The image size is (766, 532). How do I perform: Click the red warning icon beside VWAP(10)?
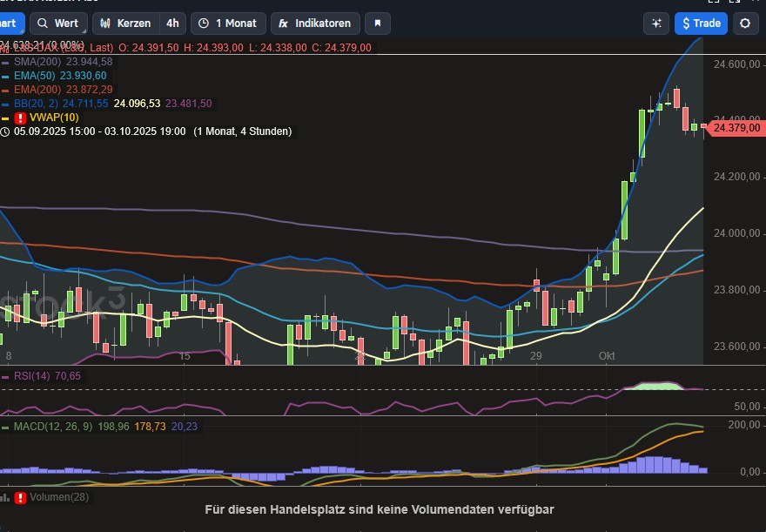tap(21, 118)
